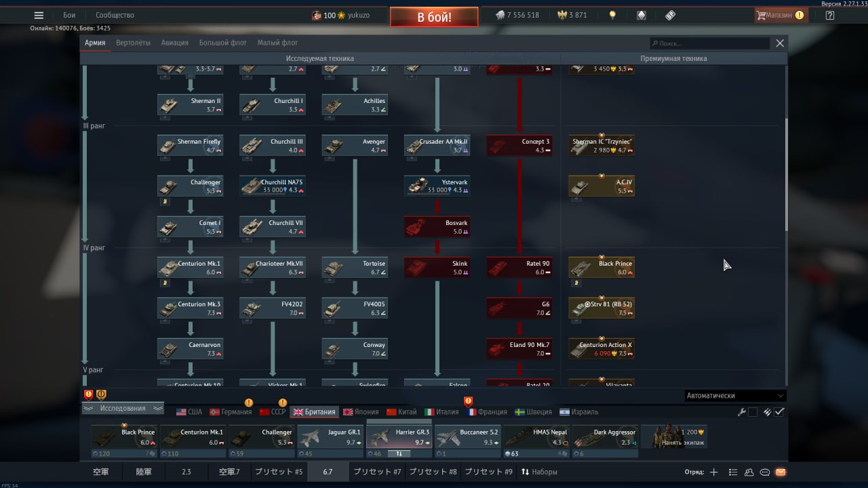
Task: Open the chat bubble icon
Action: click(765, 472)
